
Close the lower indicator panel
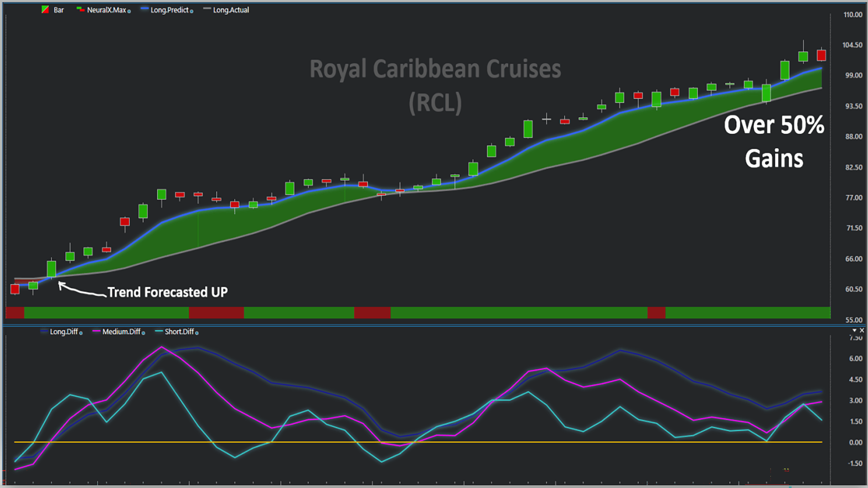coord(862,330)
